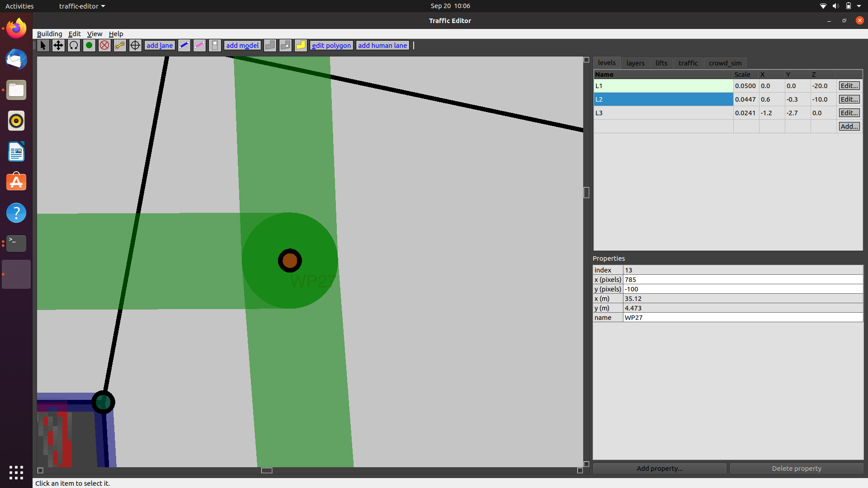Select the add wall tool

click(184, 45)
